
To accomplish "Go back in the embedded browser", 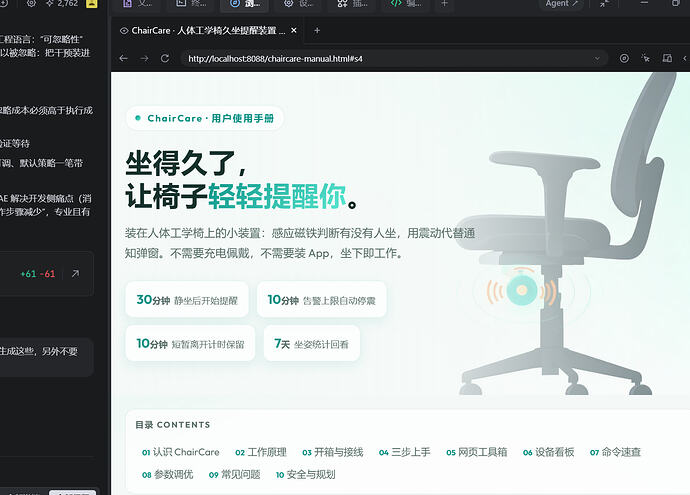I will 124,58.
